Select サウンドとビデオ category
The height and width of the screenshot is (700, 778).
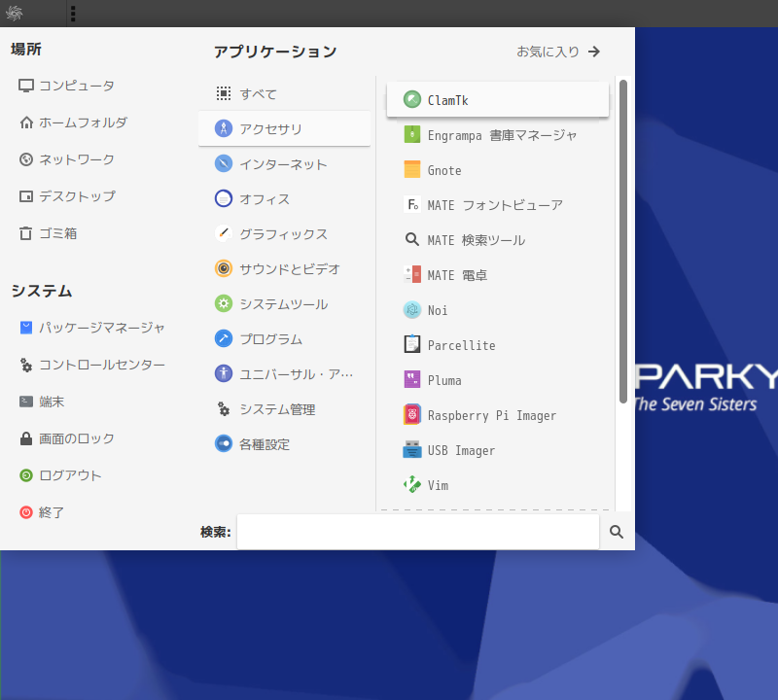click(284, 269)
